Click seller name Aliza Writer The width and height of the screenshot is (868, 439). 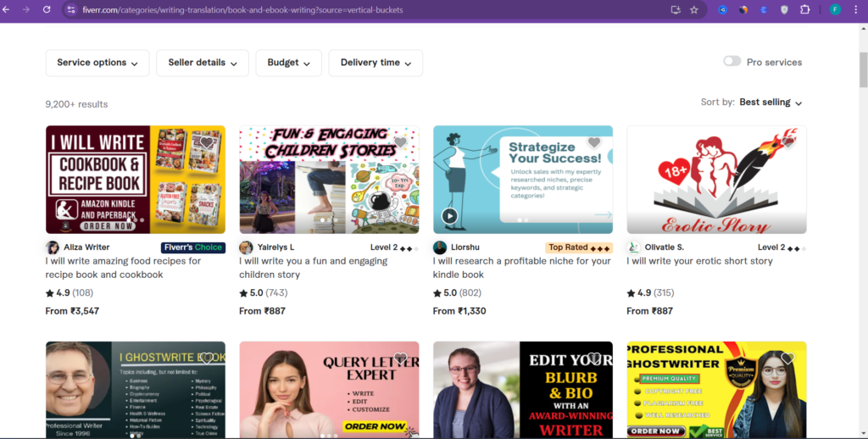pos(86,247)
